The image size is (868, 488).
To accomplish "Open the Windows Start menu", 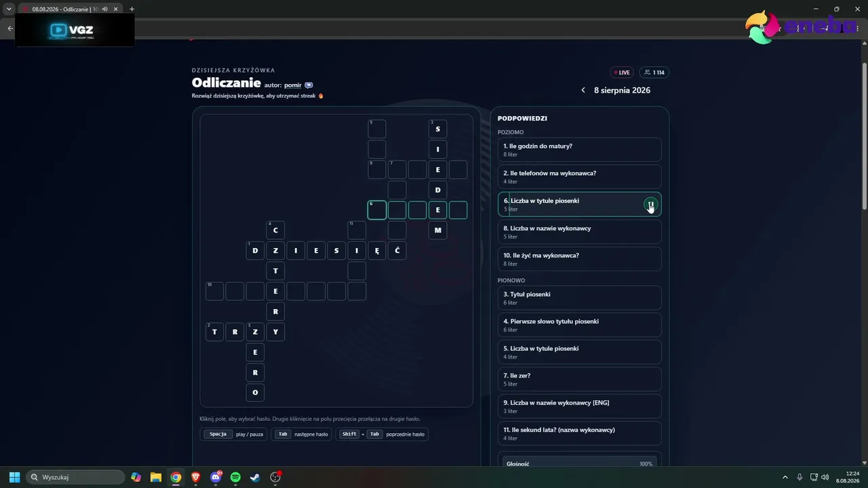I will (x=14, y=477).
